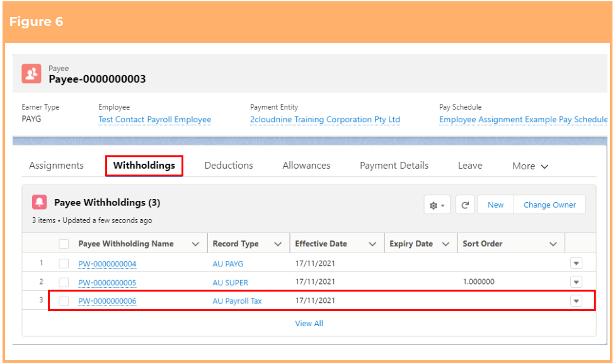Open Sort Order column dropdown
Screen dimensions: 615x364
553,244
